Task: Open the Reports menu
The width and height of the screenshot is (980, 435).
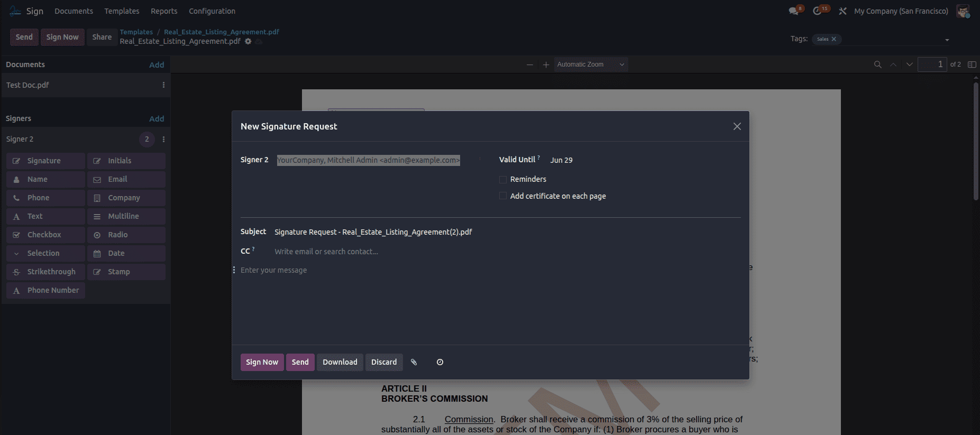Action: [164, 11]
